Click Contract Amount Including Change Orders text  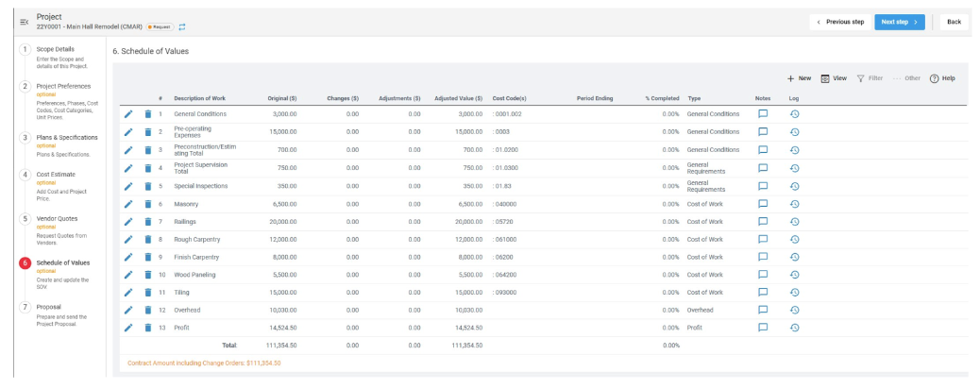point(204,363)
